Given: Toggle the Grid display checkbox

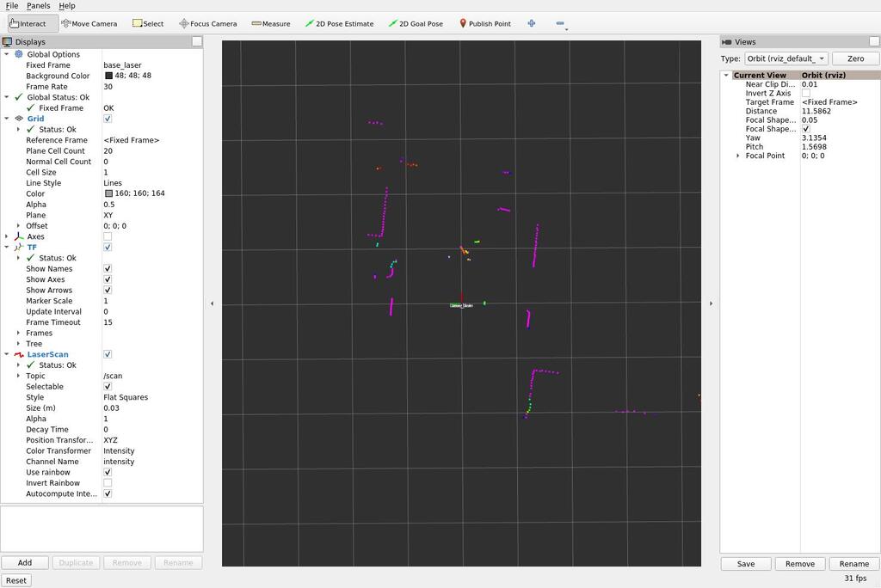Looking at the screenshot, I should click(108, 119).
